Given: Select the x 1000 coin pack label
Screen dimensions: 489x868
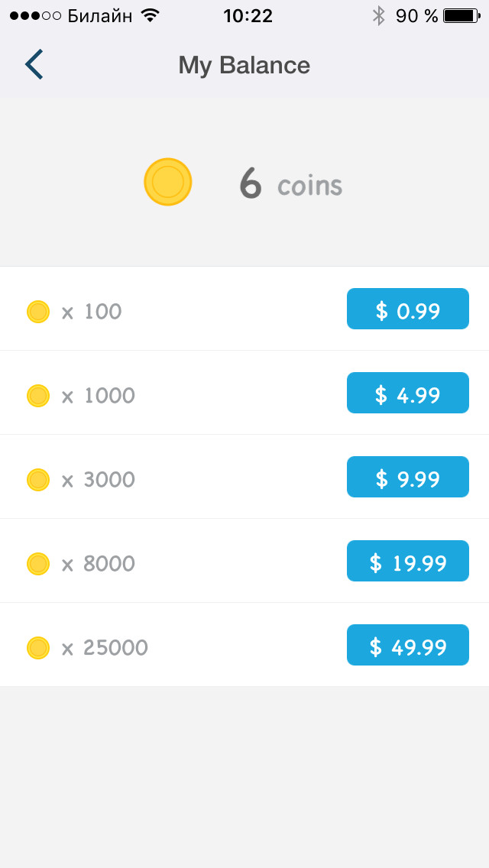Looking at the screenshot, I should pyautogui.click(x=98, y=396).
